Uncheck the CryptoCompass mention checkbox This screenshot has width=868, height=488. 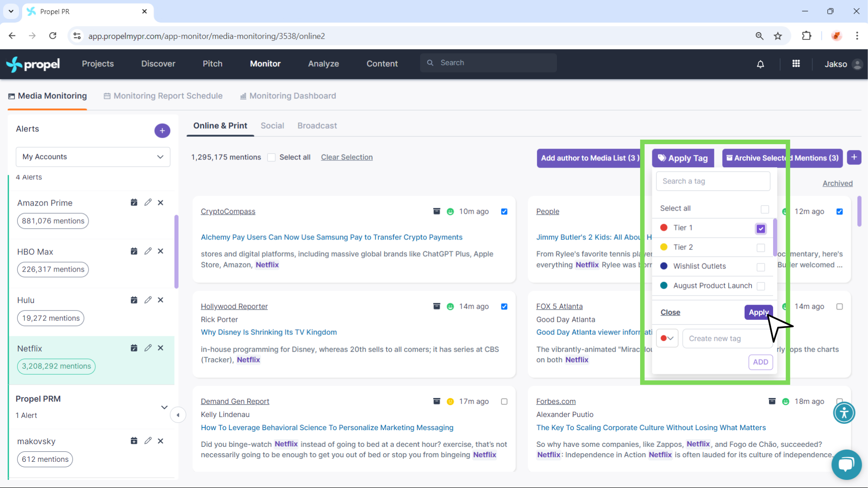coord(504,211)
